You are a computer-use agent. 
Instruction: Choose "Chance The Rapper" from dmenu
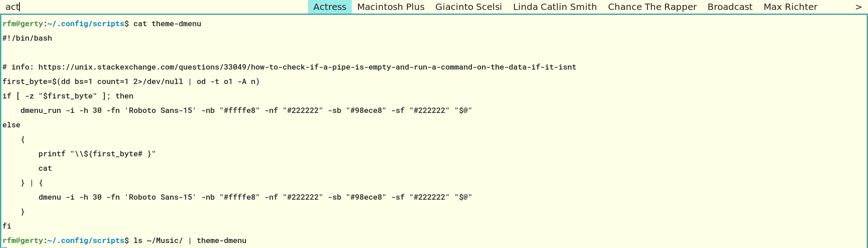652,7
